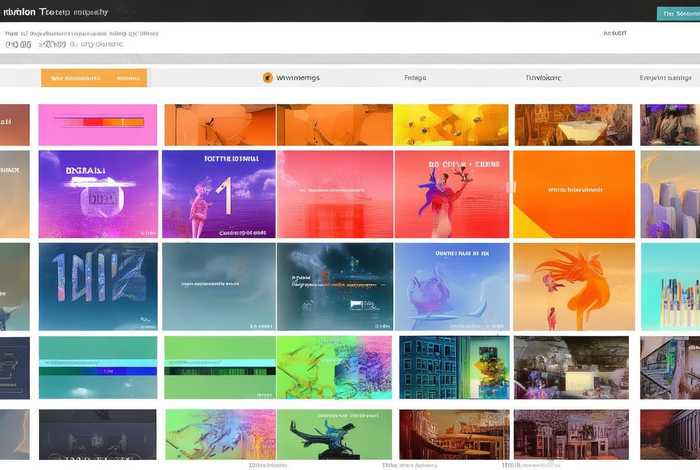700x470 pixels.
Task: Select the dark blue thumbnail with large metallic letters
Action: [98, 286]
